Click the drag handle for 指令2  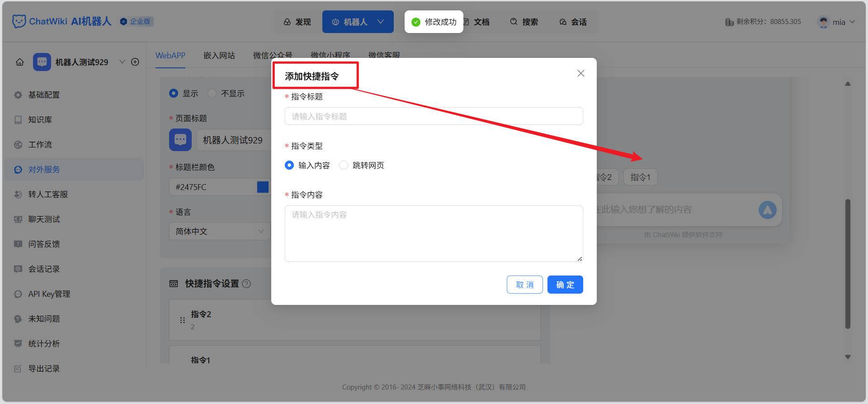pos(183,320)
